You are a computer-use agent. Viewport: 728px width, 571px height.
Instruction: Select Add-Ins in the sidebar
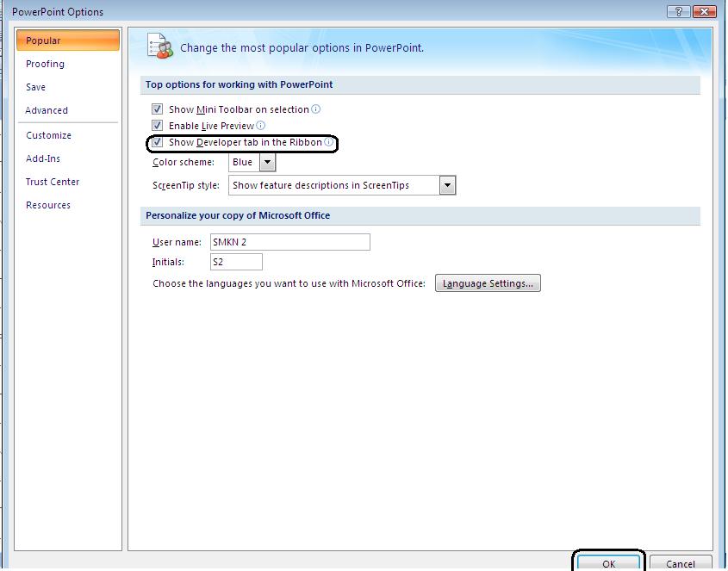pyautogui.click(x=43, y=158)
